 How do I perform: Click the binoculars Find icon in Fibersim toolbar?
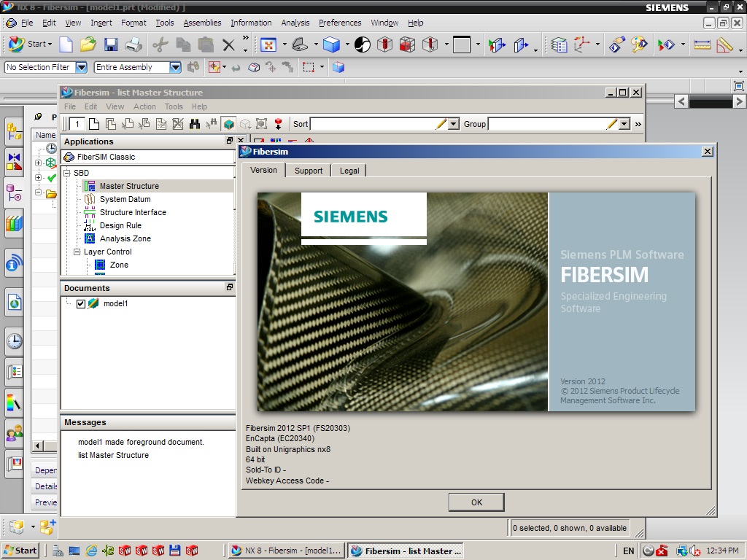click(194, 124)
